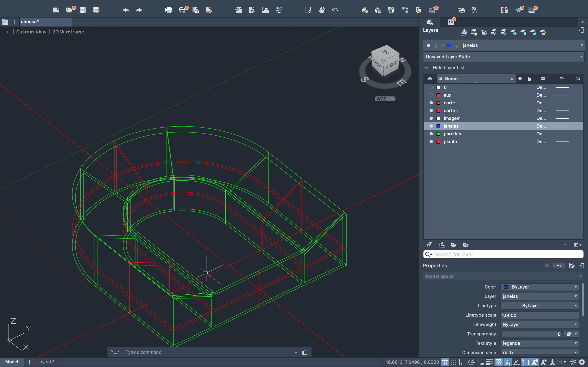
Task: Click the 2D Wireframe visual style label
Action: click(68, 32)
